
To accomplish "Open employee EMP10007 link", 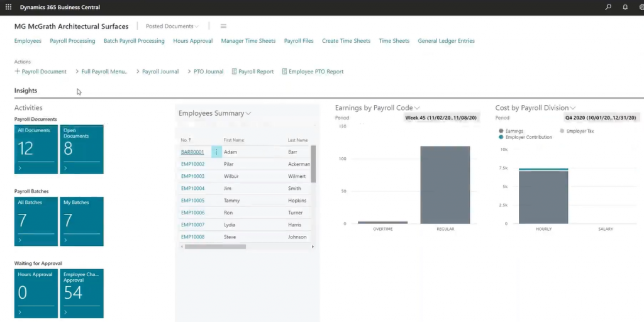I will (x=192, y=225).
